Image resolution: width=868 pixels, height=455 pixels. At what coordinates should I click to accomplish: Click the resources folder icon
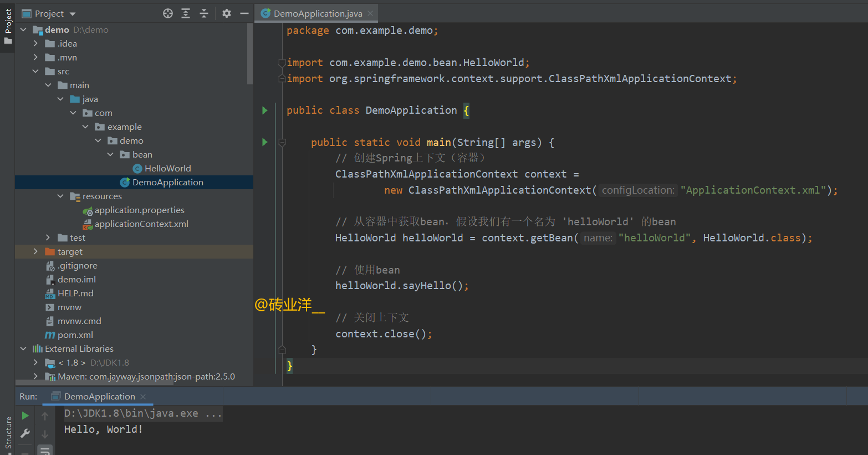pyautogui.click(x=75, y=196)
